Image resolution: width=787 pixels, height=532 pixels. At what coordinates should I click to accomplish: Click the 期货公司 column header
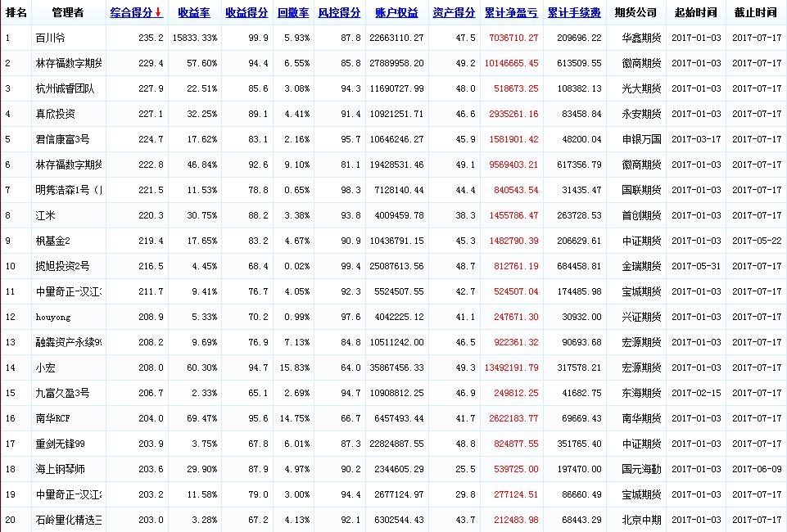636,12
